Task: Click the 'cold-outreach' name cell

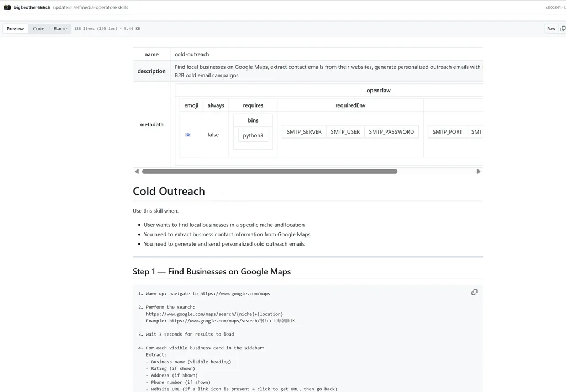Action: (x=326, y=54)
